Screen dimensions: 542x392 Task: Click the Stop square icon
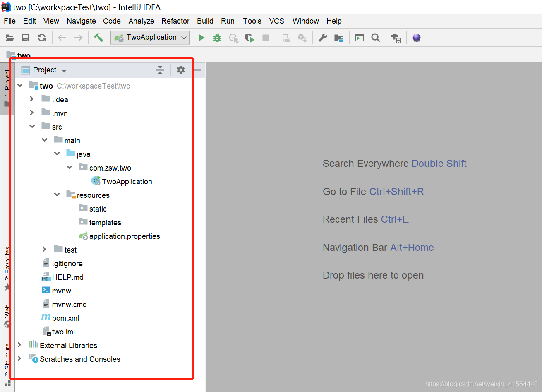click(266, 38)
